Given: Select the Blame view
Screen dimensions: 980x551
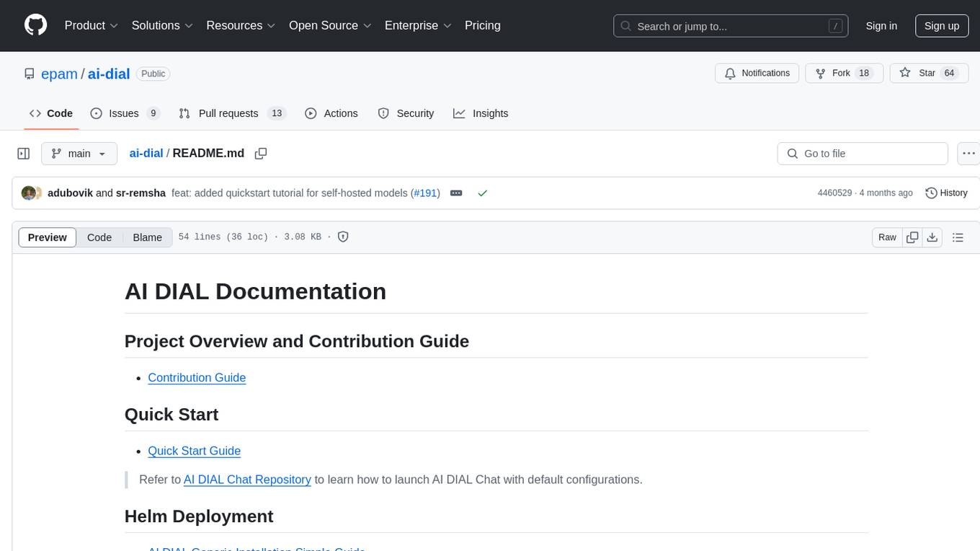Looking at the screenshot, I should coord(148,237).
